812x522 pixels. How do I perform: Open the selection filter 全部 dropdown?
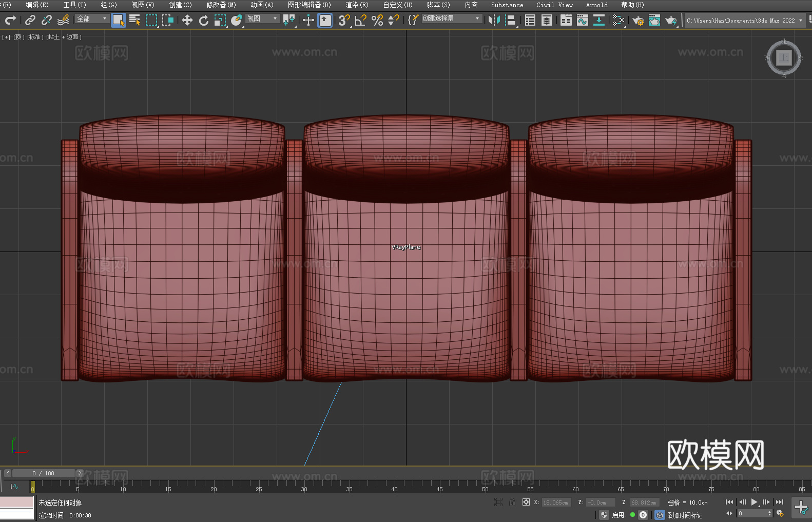coord(92,18)
